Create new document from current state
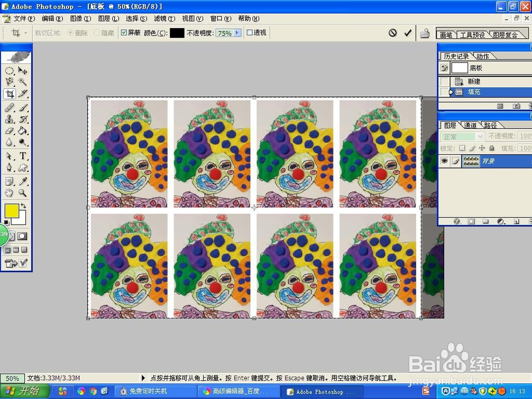 (500, 106)
